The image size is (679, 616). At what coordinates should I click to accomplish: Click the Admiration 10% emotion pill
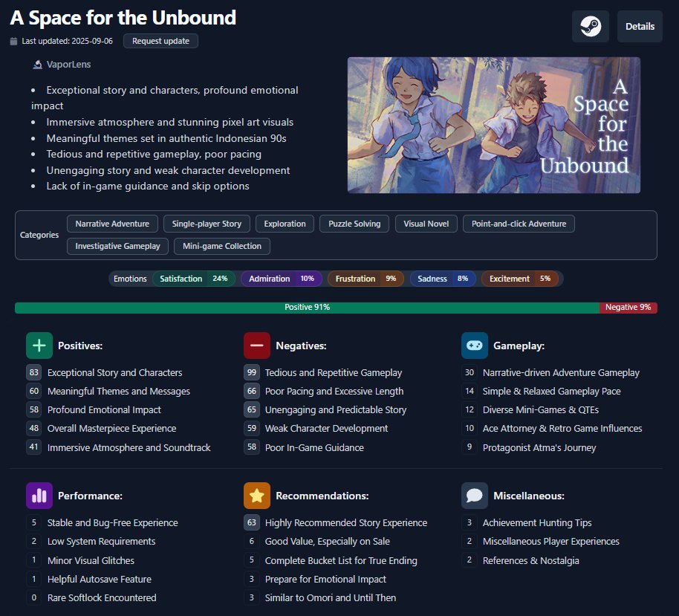(282, 279)
